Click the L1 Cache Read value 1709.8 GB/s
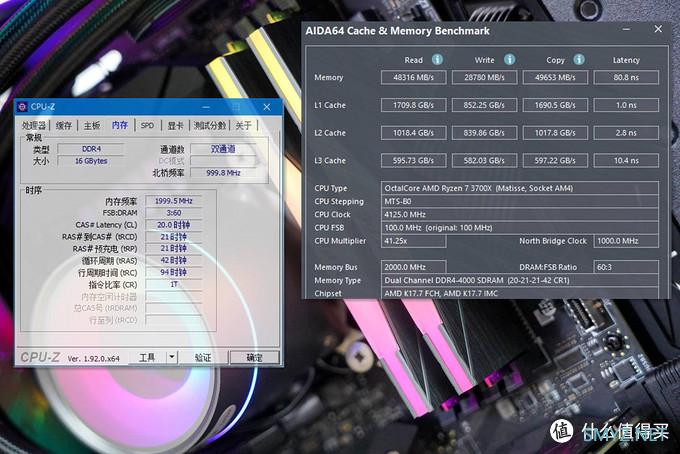 pyautogui.click(x=414, y=105)
